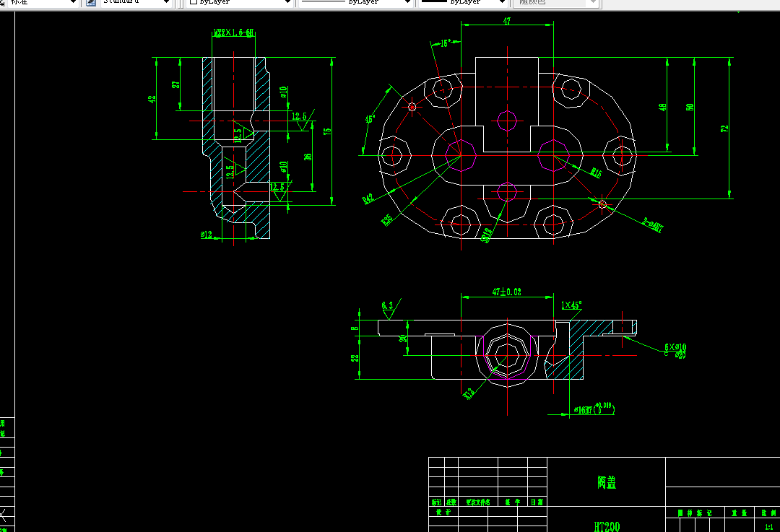Select the ø16H7 toleranced diameter text

pos(594,409)
